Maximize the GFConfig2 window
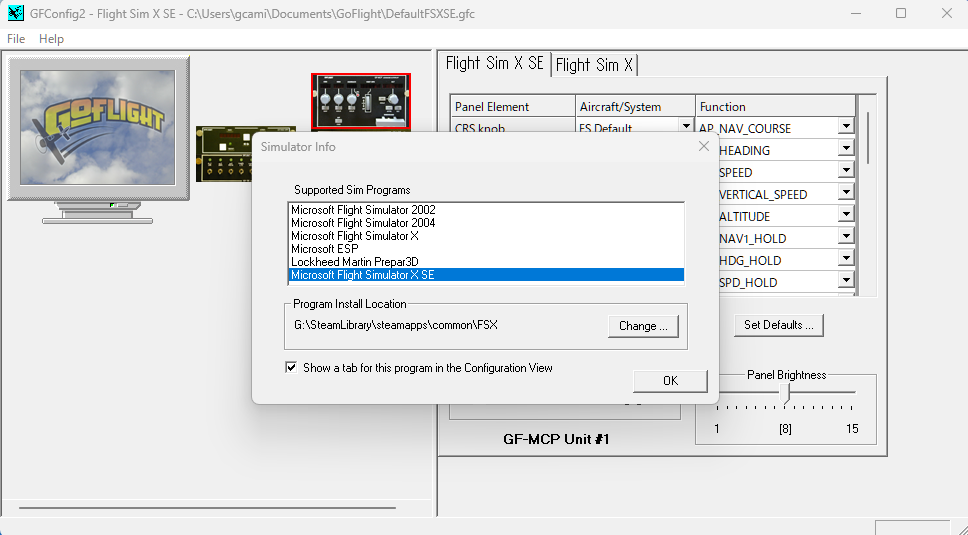 pyautogui.click(x=901, y=14)
